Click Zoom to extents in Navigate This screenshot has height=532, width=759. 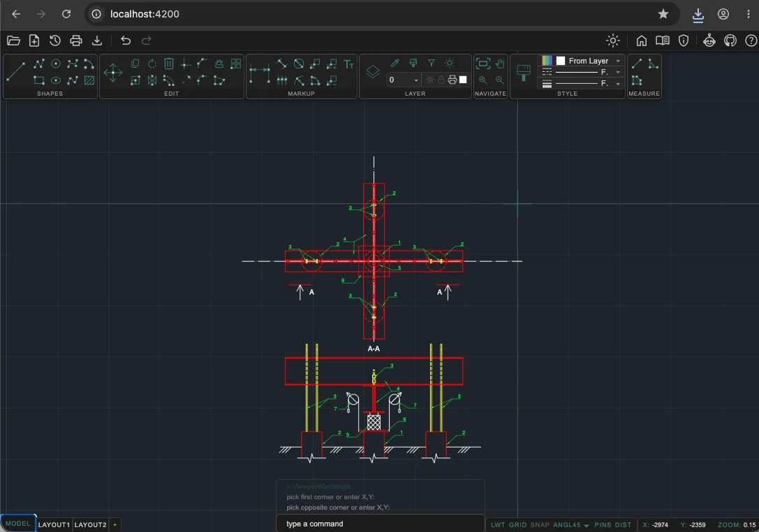(x=483, y=64)
